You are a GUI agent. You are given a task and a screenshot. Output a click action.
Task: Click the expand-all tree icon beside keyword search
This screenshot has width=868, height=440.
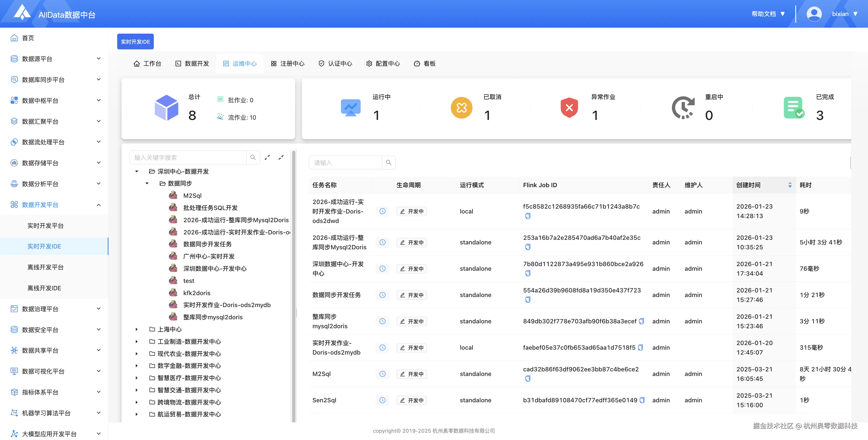click(x=267, y=157)
